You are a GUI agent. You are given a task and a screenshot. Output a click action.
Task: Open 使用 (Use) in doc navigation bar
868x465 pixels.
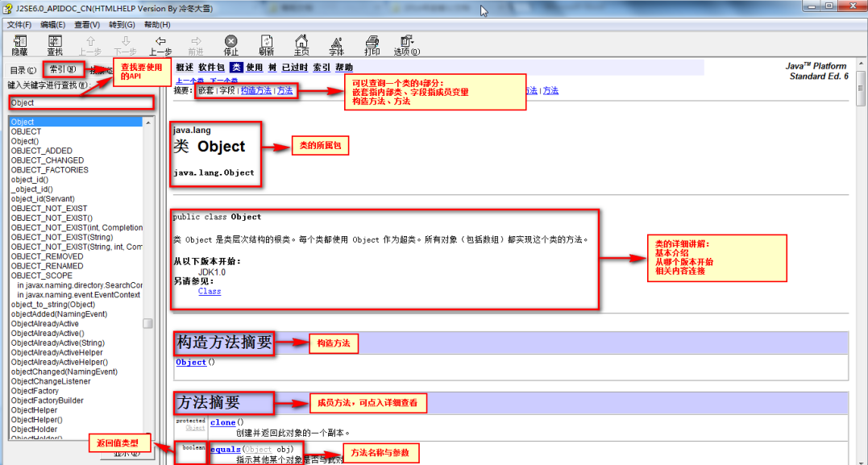[255, 68]
